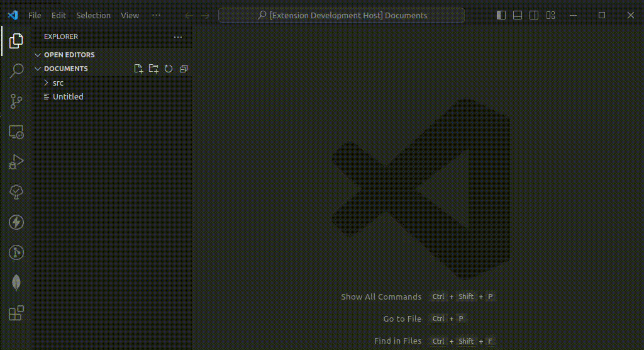Image resolution: width=644 pixels, height=350 pixels.
Task: Toggle the secondary side bar
Action: [x=534, y=15]
